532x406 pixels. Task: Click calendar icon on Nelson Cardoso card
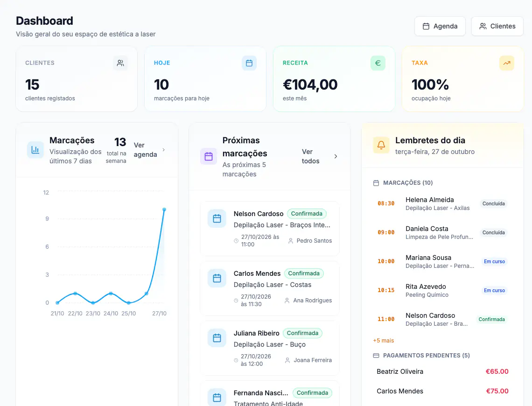[217, 218]
